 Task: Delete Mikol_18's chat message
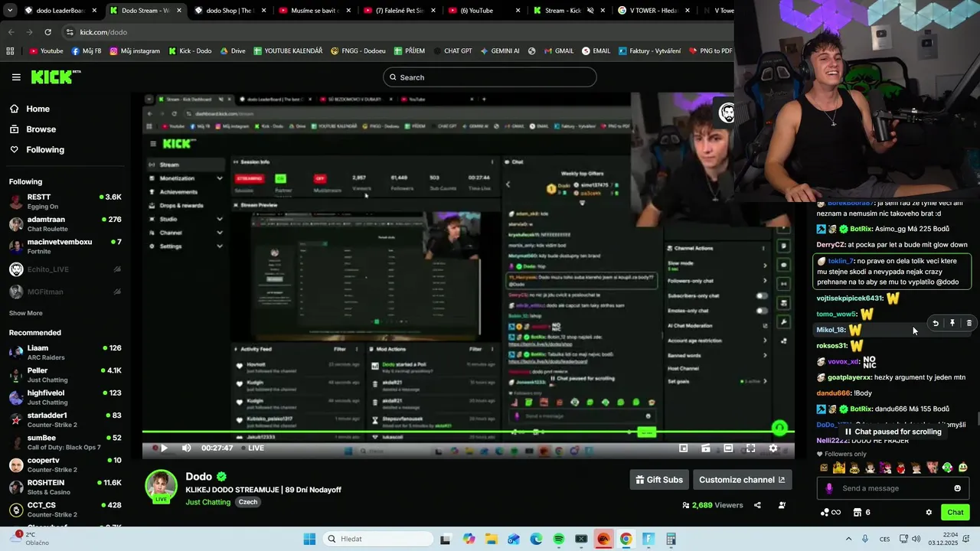[x=969, y=323]
